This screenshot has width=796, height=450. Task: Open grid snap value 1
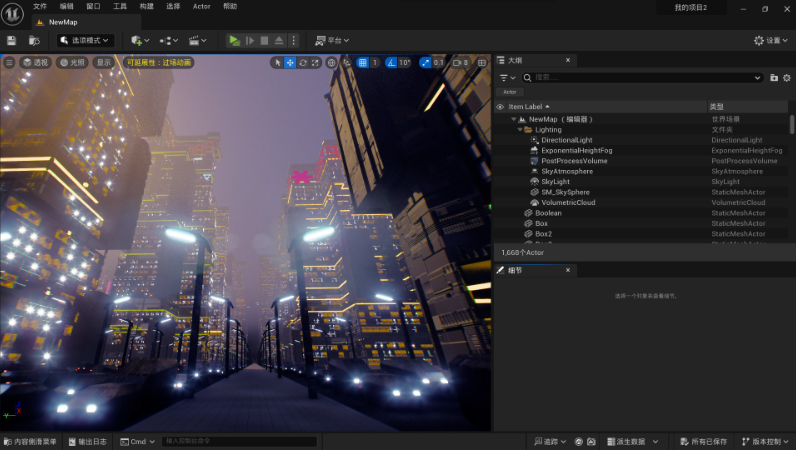coord(375,62)
